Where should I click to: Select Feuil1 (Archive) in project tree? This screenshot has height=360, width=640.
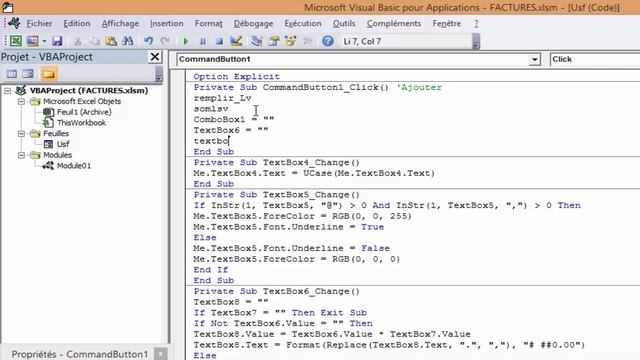[84, 112]
